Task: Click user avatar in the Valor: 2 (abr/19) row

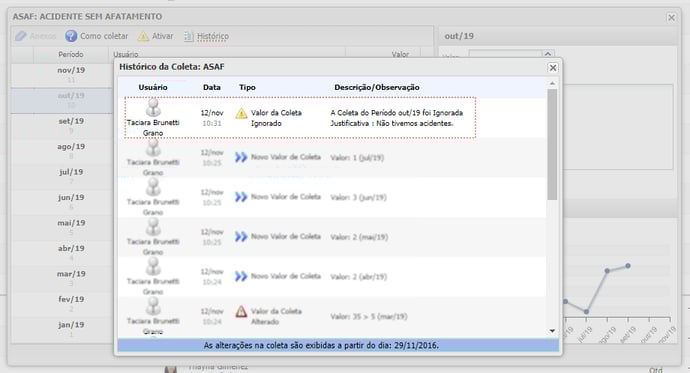Action: [153, 267]
